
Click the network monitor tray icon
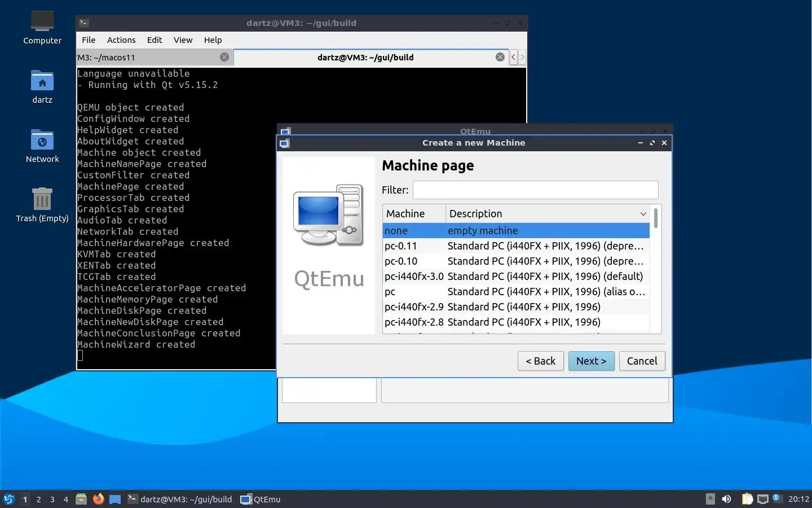click(x=763, y=499)
